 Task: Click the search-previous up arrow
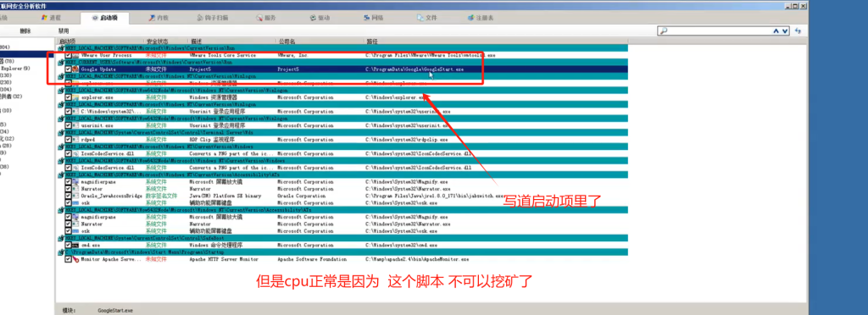point(776,31)
